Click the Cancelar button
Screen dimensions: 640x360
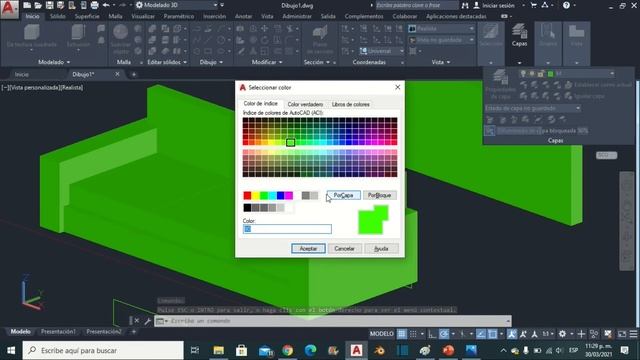tap(344, 248)
